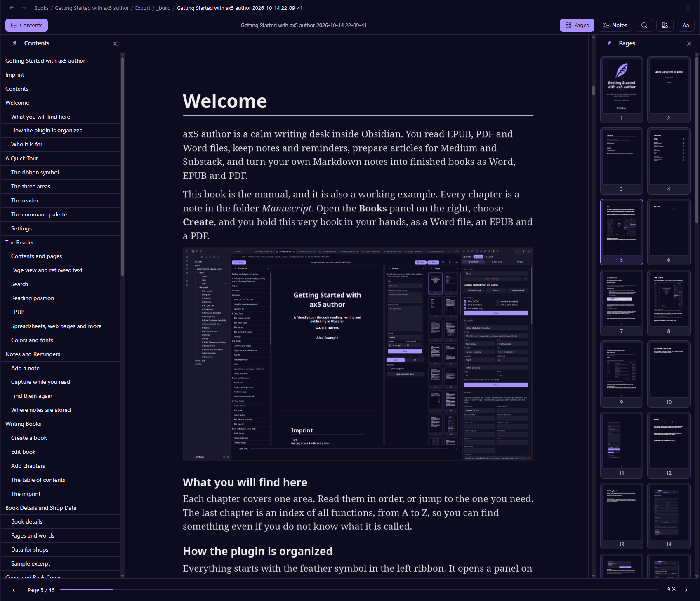The height and width of the screenshot is (601, 700).
Task: Click the reading progress bar at the bottom
Action: [x=359, y=589]
